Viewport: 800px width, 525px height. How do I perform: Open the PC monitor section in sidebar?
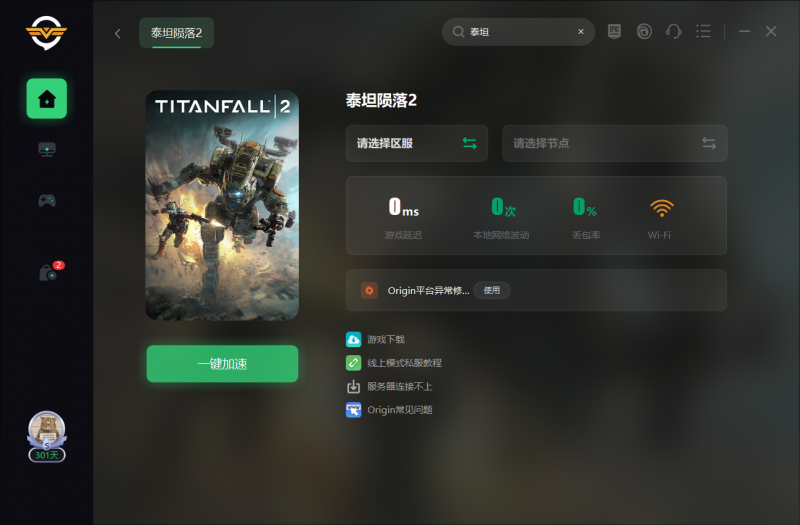point(47,149)
